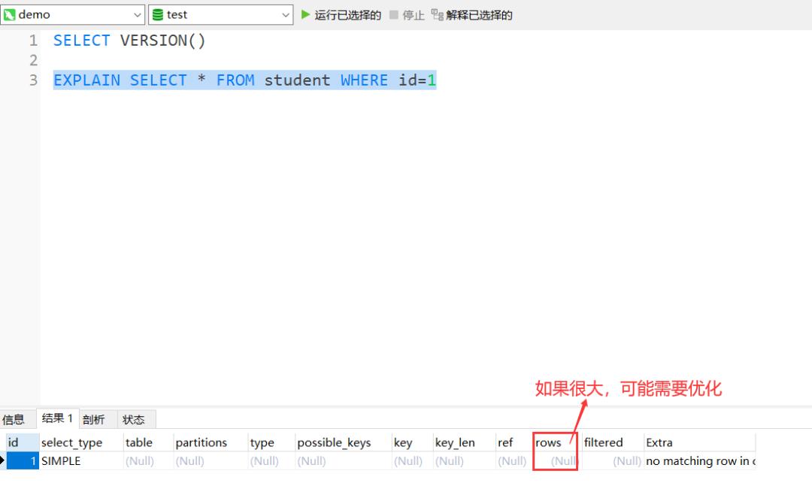The width and height of the screenshot is (812, 504).
Task: Click line number 1 in gutter
Action: [33, 41]
